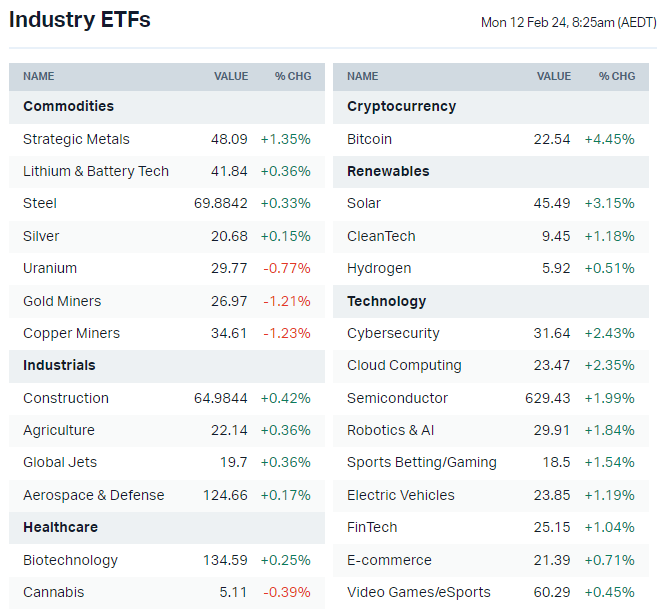Image resolution: width=667 pixels, height=612 pixels.
Task: Select the Bitcoin ETF entry
Action: coord(369,139)
